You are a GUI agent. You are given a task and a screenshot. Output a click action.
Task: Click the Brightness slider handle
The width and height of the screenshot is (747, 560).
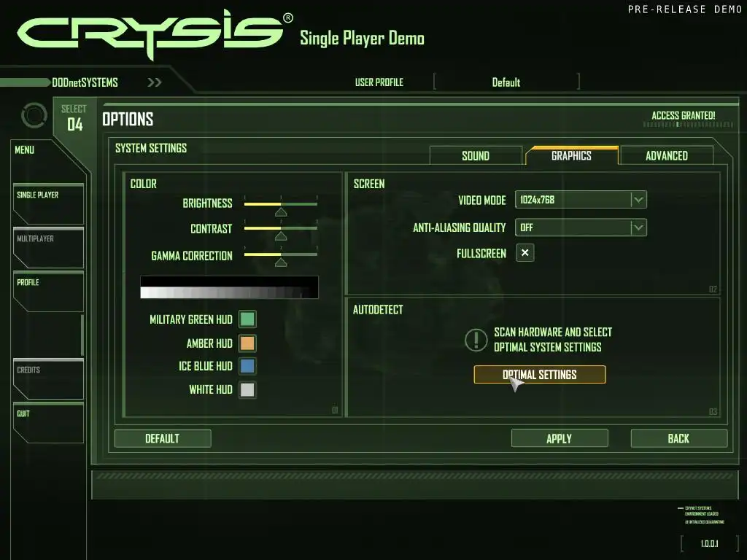pyautogui.click(x=281, y=212)
